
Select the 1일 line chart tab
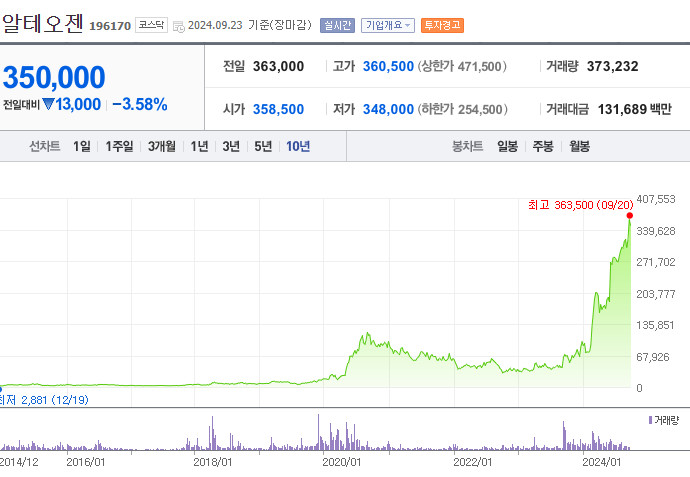82,146
